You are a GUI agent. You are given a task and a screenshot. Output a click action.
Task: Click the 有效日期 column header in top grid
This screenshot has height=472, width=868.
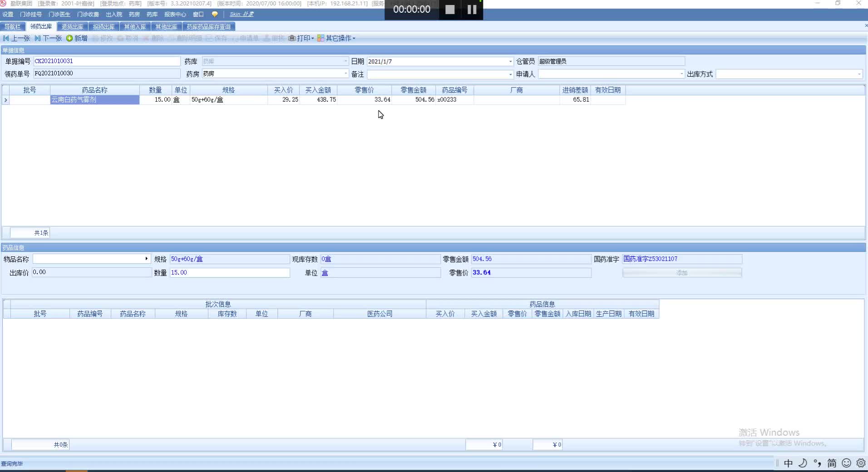608,90
